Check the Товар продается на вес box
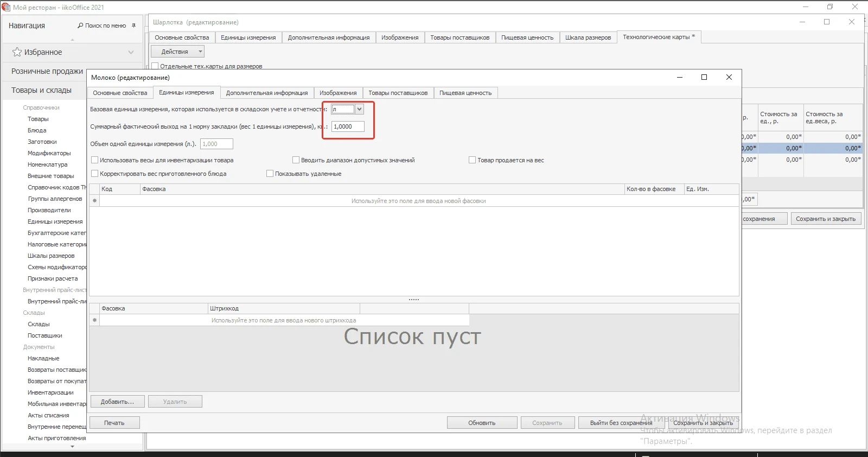Viewport: 868px width, 457px height. tap(472, 160)
